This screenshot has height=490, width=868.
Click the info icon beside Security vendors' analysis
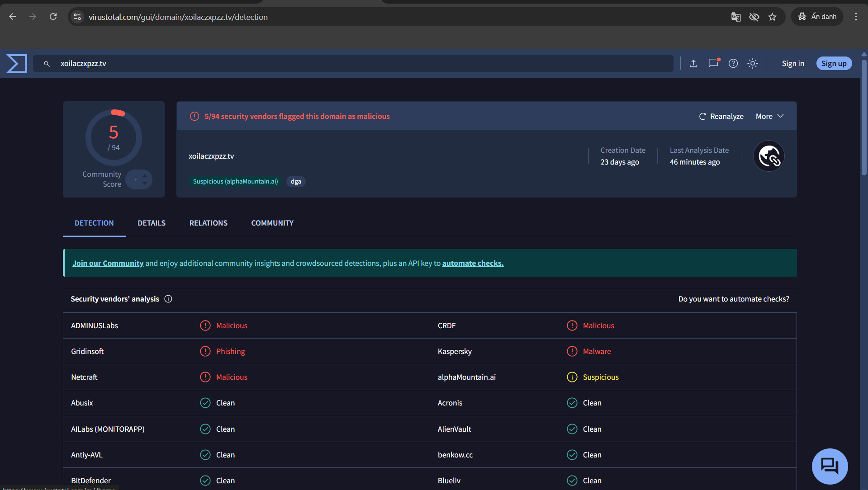(x=168, y=299)
